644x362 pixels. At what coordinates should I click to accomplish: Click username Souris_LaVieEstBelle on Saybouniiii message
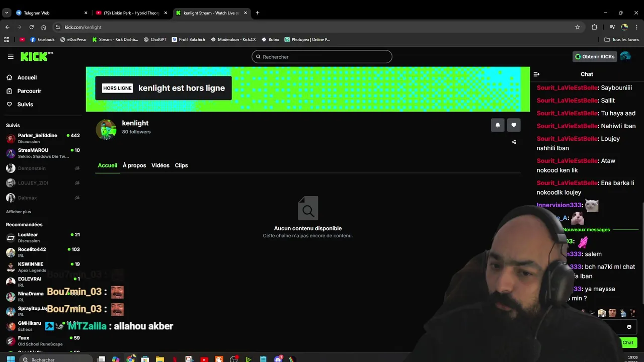[x=567, y=88]
